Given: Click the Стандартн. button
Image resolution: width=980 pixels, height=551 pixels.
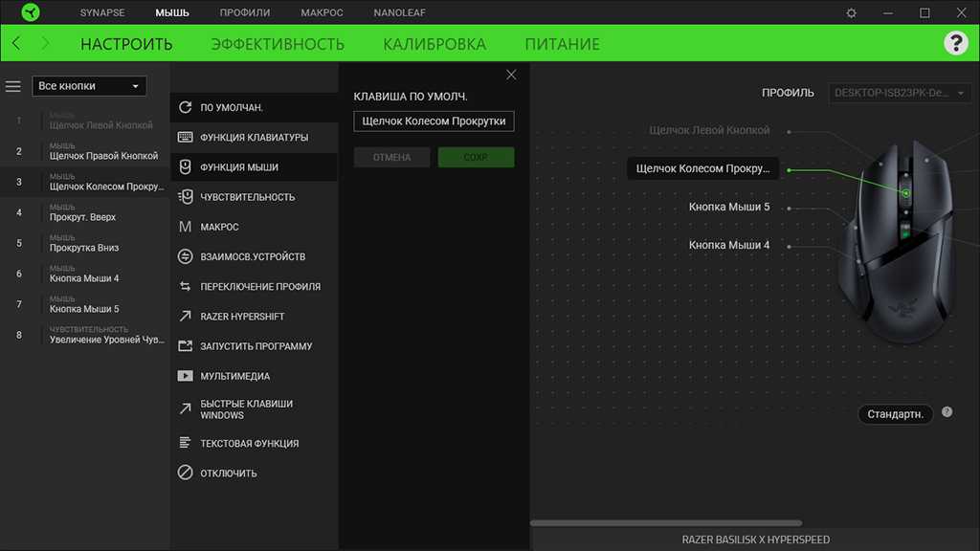Looking at the screenshot, I should click(895, 414).
